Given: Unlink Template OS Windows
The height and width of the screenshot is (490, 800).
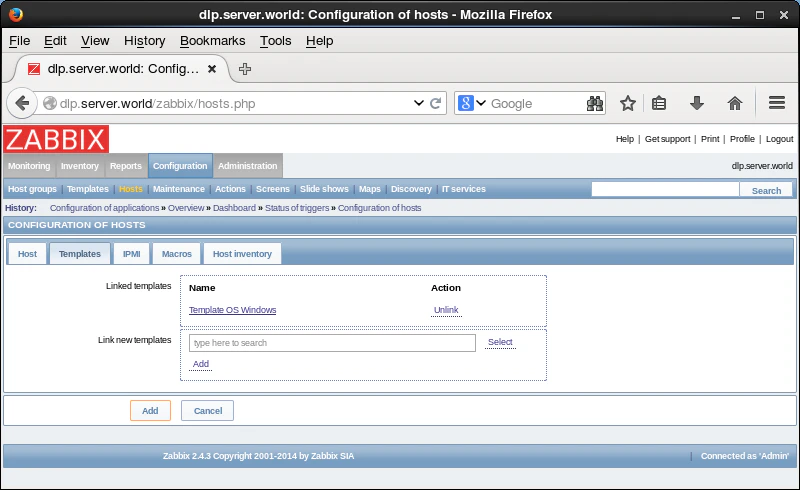Looking at the screenshot, I should [446, 310].
